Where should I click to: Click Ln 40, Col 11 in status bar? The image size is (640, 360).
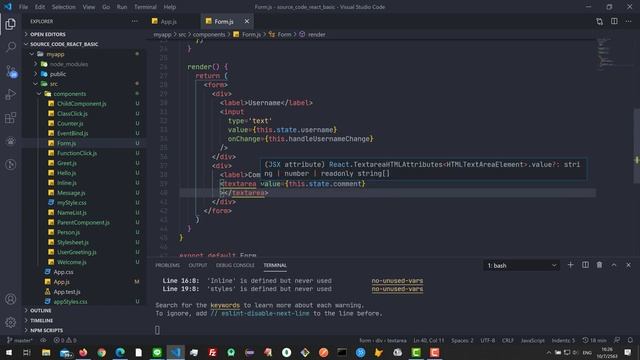429,340
